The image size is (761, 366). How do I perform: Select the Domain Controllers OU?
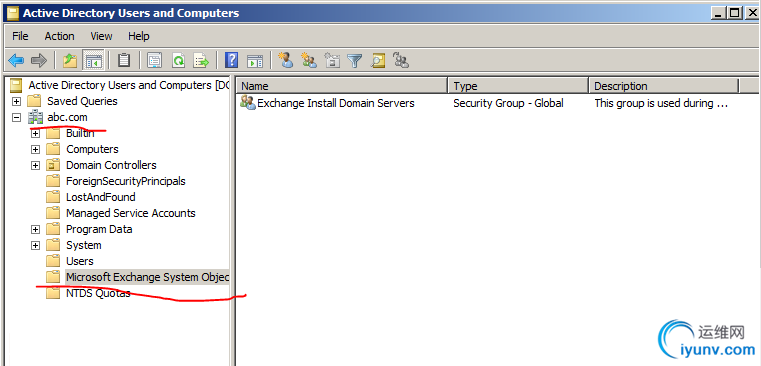[x=111, y=165]
